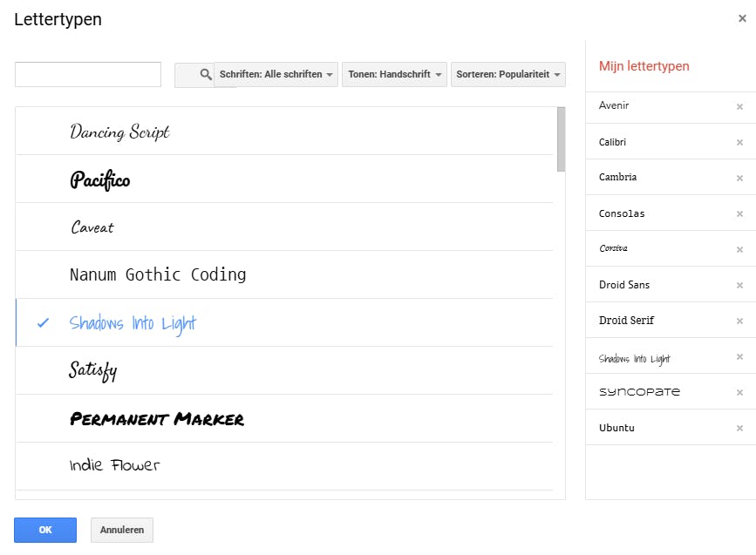Open the Sorteren: Populariteit dropdown
756x555 pixels.
(x=508, y=75)
